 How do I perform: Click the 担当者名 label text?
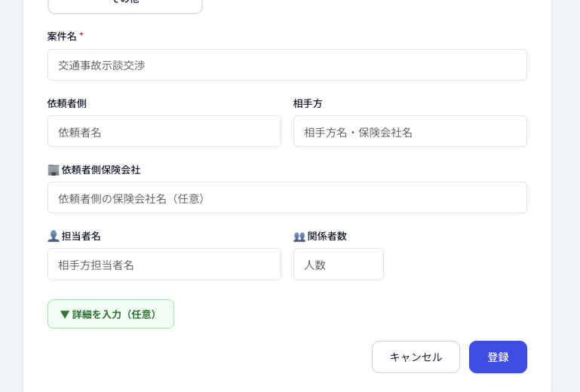(x=81, y=236)
